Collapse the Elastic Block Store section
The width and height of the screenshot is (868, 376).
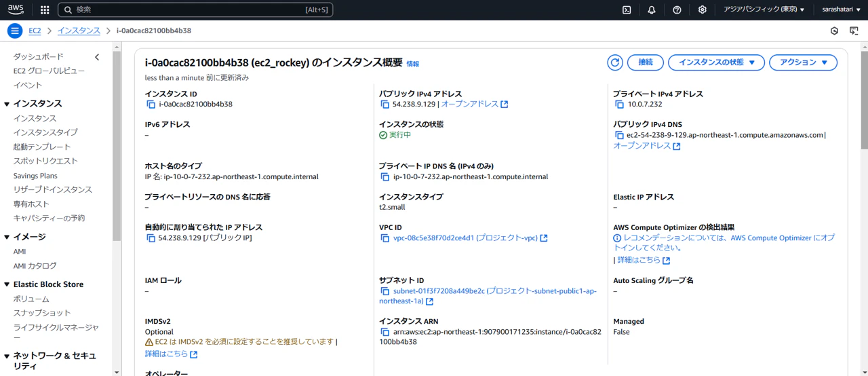[7, 284]
